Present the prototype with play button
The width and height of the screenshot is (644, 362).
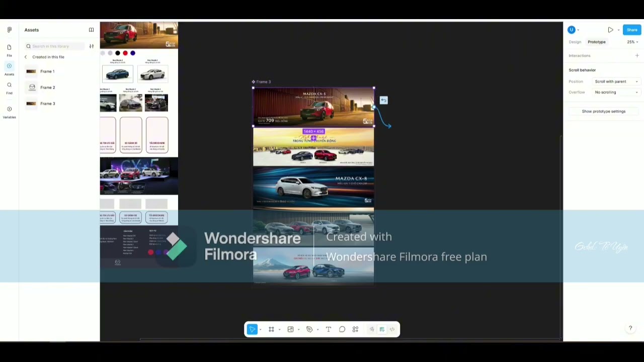point(610,30)
